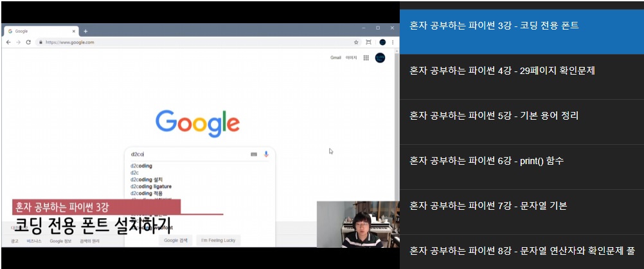Image resolution: width=644 pixels, height=269 pixels.
Task: Select suggestion d2coding 설치
Action: pos(147,180)
